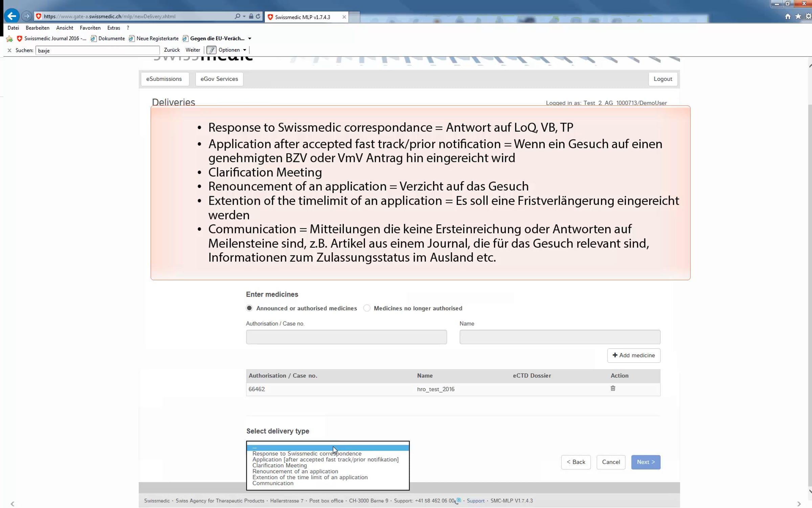The image size is (812, 508).
Task: Click the Back button in the form
Action: 576,462
